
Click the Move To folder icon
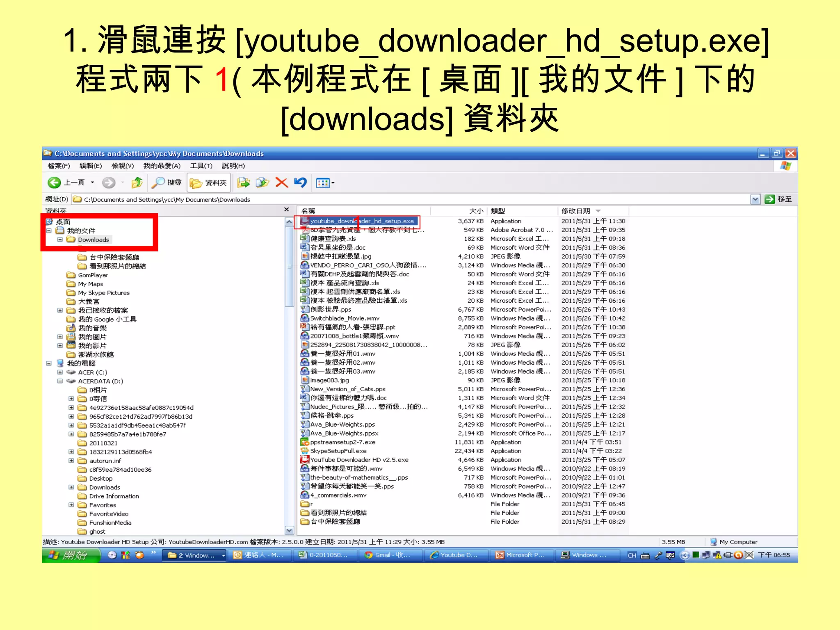[x=244, y=183]
